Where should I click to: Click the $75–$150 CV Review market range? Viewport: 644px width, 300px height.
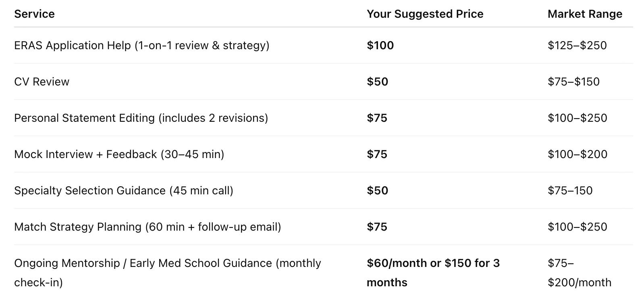[573, 81]
